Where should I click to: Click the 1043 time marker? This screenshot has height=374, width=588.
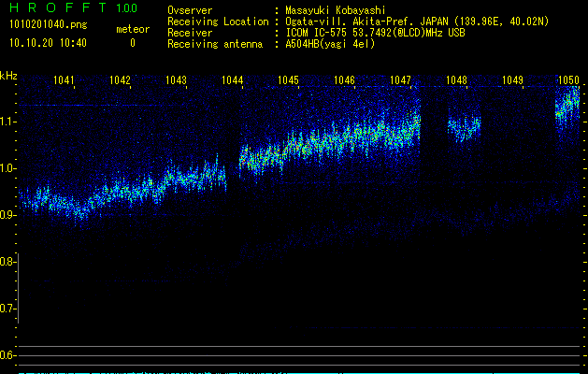pos(176,81)
